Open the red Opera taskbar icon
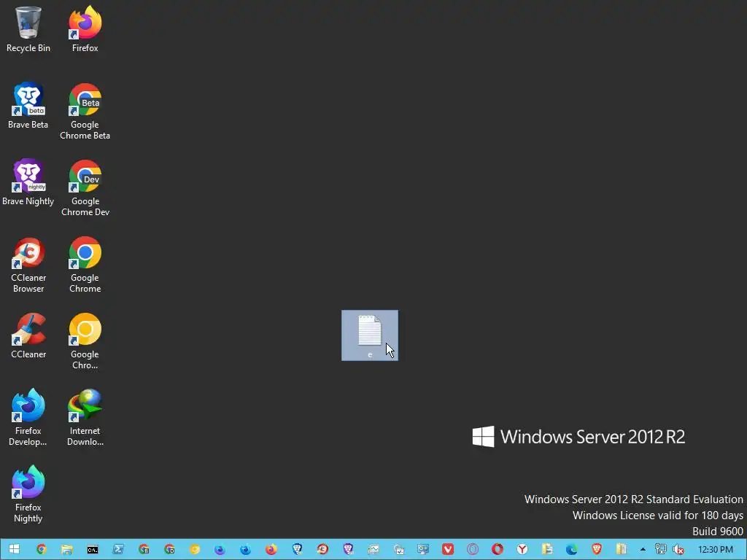The height and width of the screenshot is (560, 747). pyautogui.click(x=498, y=550)
